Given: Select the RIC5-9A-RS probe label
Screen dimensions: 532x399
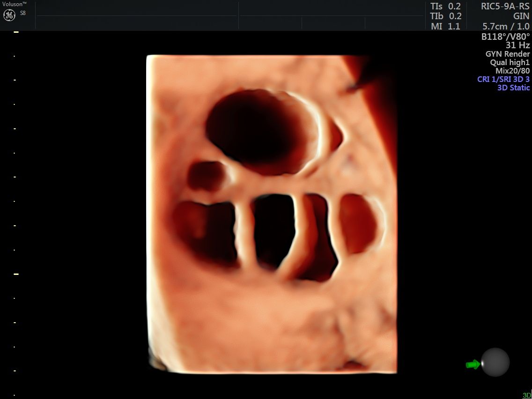Looking at the screenshot, I should [505, 7].
